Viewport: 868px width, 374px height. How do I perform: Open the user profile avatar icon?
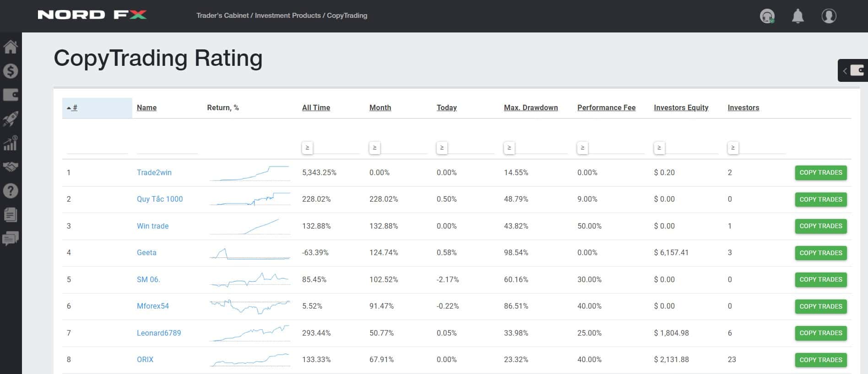coord(829,16)
